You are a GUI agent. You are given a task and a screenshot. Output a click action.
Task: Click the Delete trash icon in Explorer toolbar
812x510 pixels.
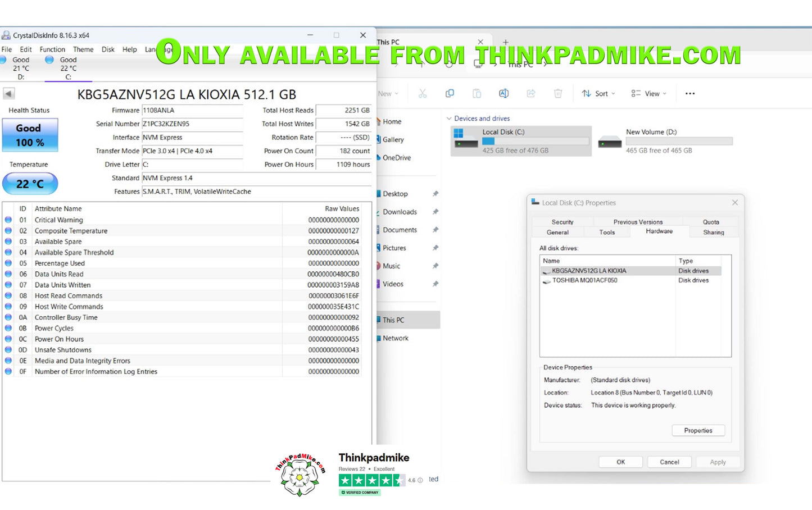(557, 93)
